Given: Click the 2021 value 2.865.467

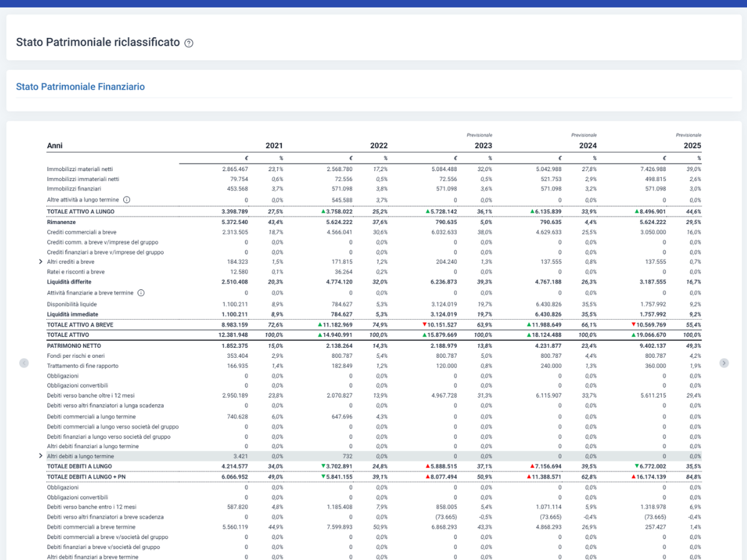Looking at the screenshot, I should [x=235, y=169].
